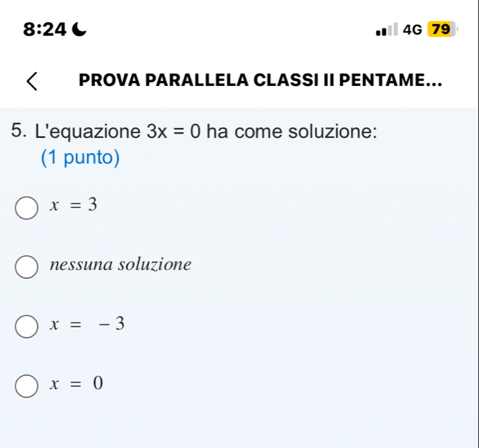Viewport: 479px width, 448px height.
Task: Tap the yellow battery 79 indicator
Action: point(442,29)
